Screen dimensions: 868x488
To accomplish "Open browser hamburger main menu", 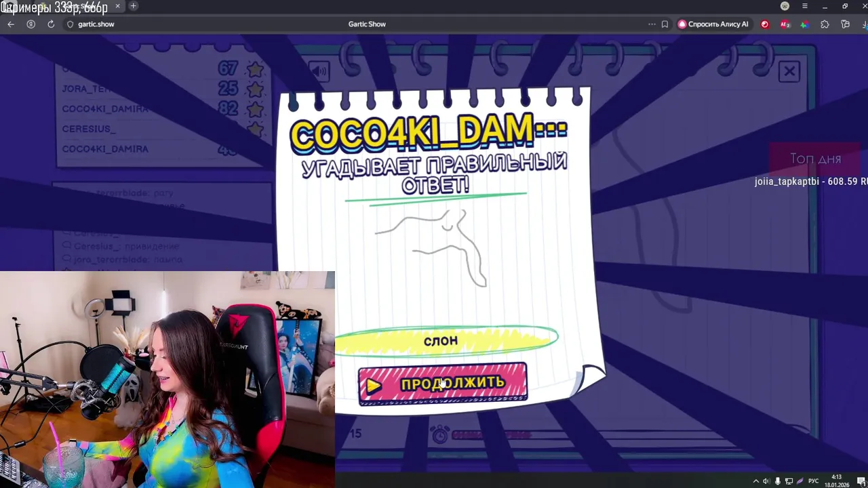I will coord(805,6).
